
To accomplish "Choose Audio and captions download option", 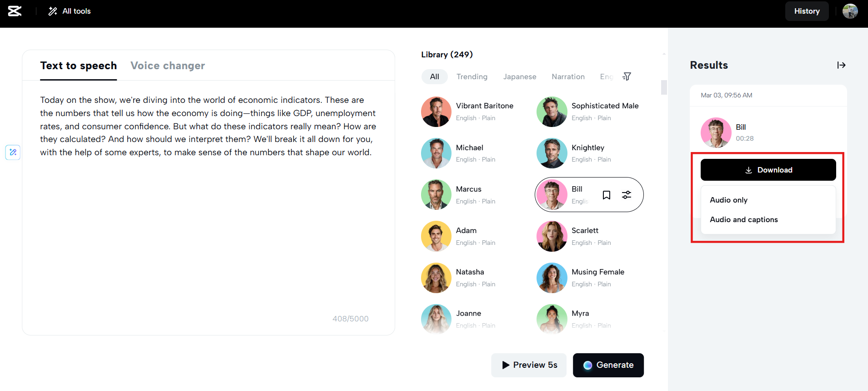I will tap(743, 219).
